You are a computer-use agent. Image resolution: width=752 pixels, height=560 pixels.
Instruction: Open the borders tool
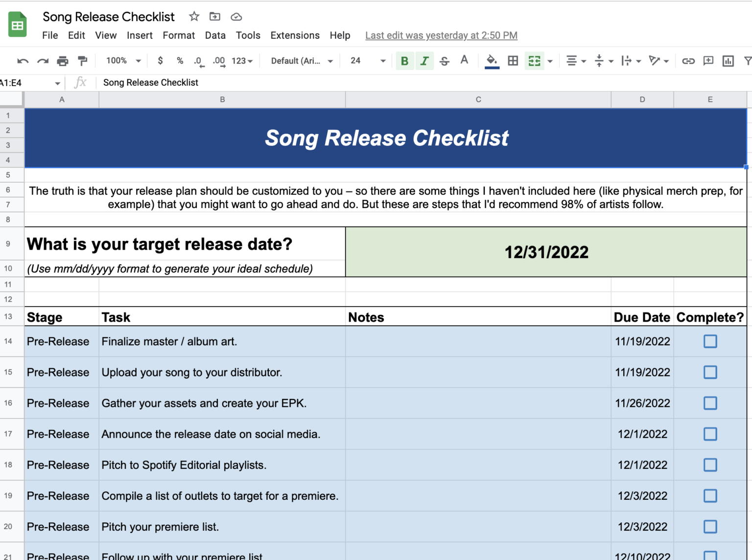[x=513, y=61]
